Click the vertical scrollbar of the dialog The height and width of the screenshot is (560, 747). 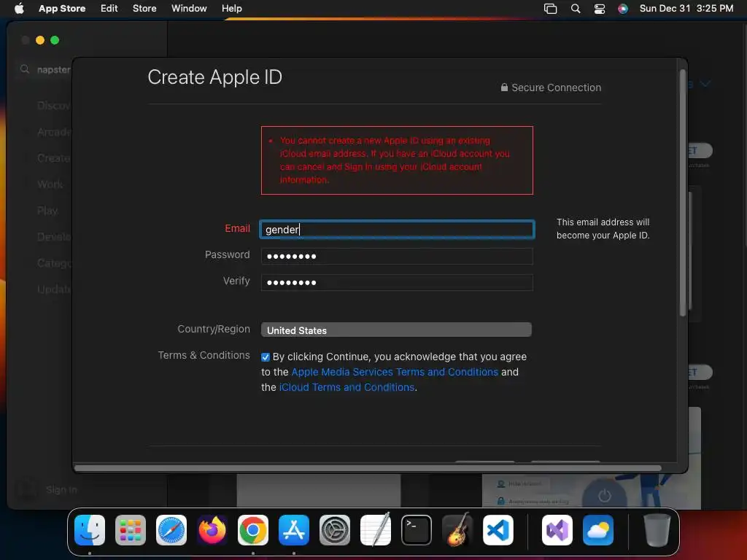[683, 192]
